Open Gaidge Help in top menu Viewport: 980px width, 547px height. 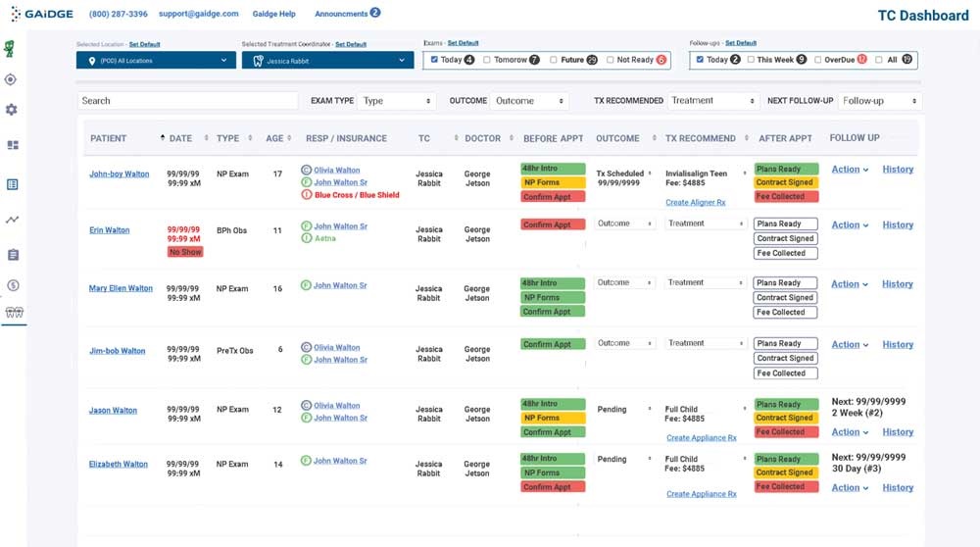[x=273, y=15]
